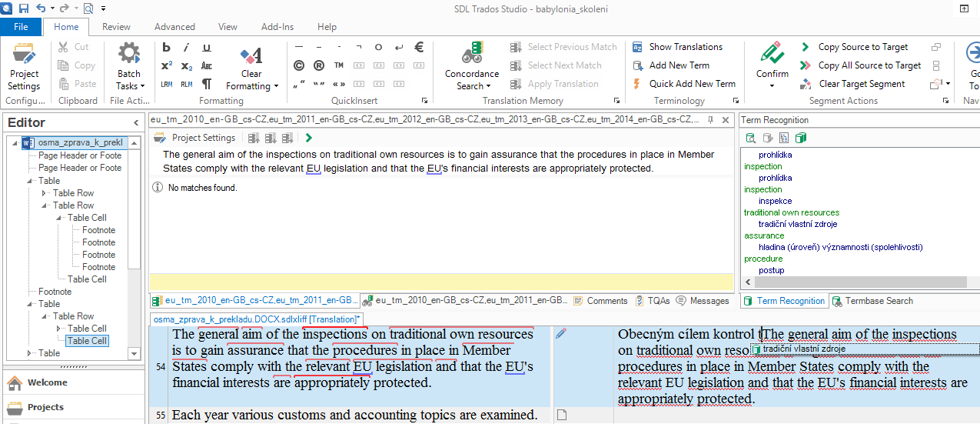Insert the TM trademark symbol
The width and height of the screenshot is (980, 424).
(x=339, y=65)
